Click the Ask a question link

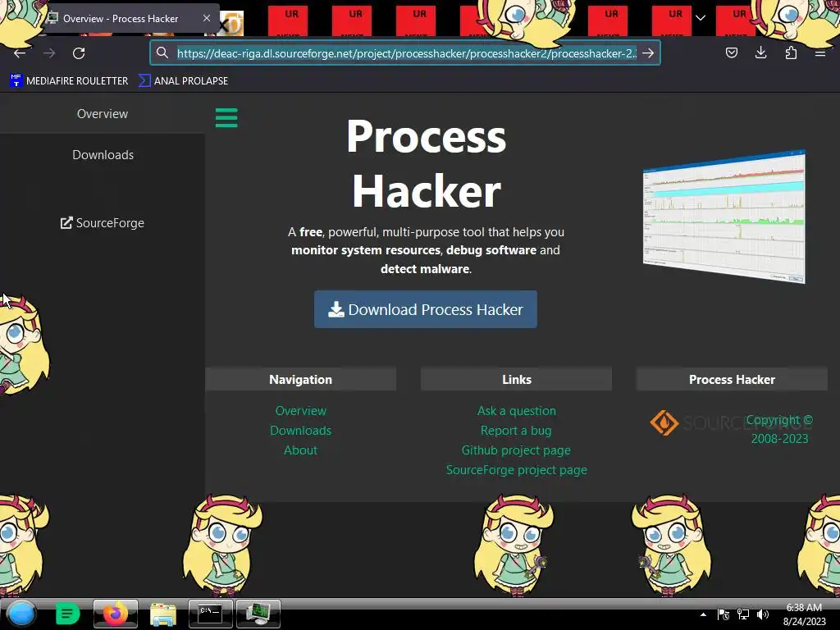[517, 411]
